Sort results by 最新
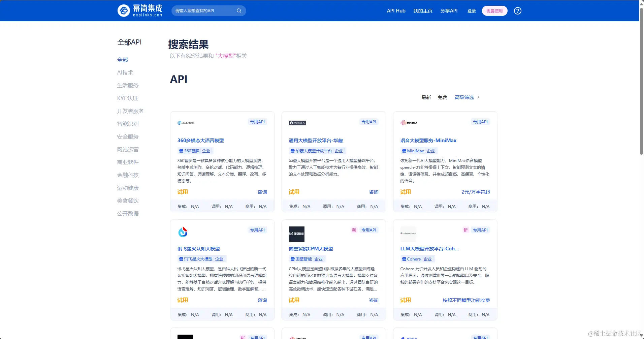This screenshot has width=644, height=339. pyautogui.click(x=426, y=97)
